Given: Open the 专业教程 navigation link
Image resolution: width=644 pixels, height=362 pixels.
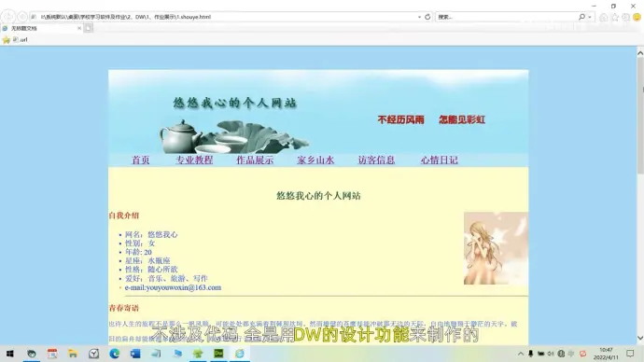Looking at the screenshot, I should (194, 160).
